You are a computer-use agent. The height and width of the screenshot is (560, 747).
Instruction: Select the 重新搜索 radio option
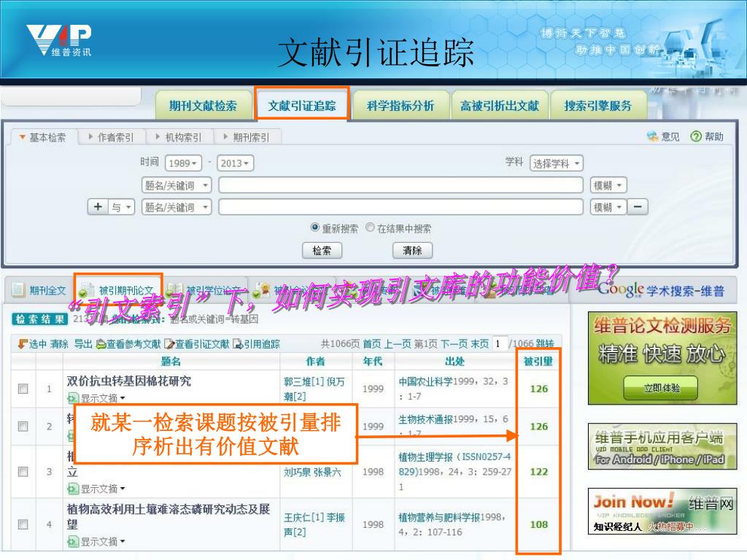[x=314, y=227]
